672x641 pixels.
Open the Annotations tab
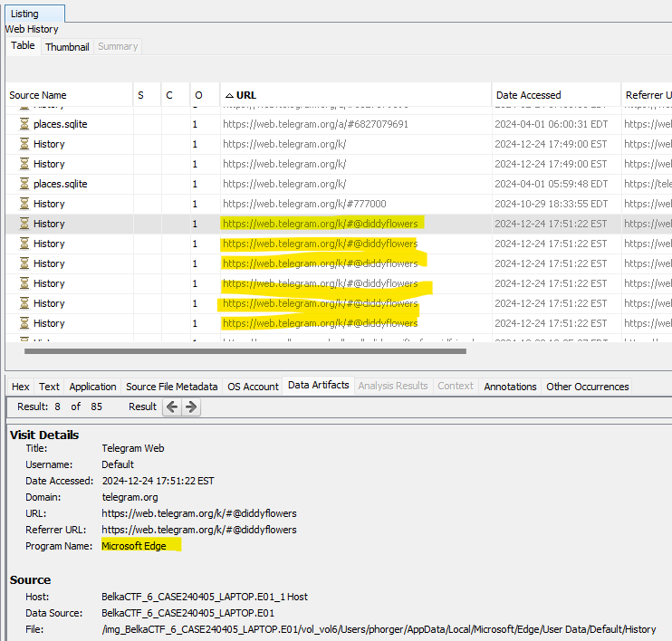click(510, 387)
